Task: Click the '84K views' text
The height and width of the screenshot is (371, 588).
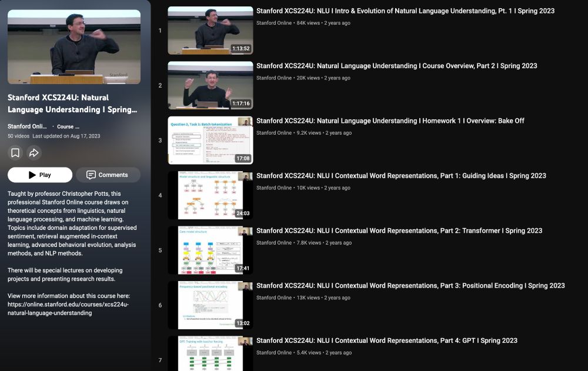Action: [308, 23]
